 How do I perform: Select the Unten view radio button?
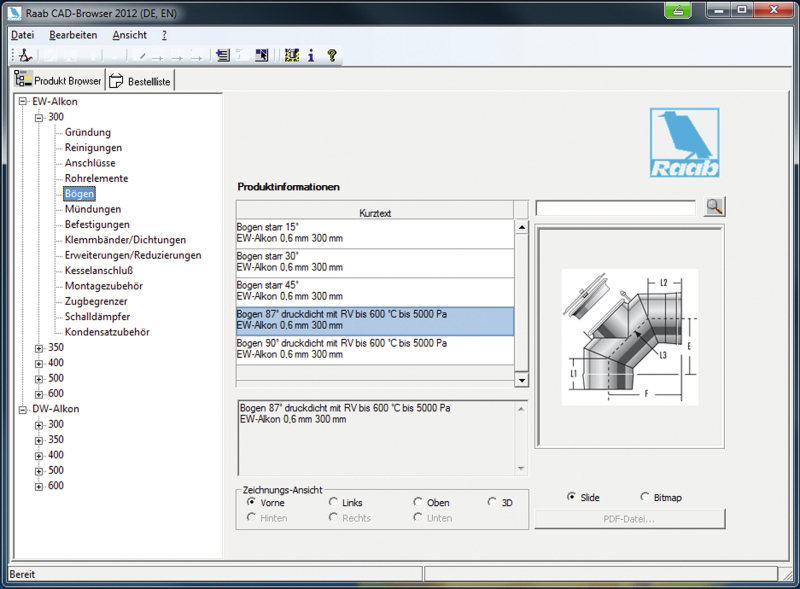(x=418, y=518)
